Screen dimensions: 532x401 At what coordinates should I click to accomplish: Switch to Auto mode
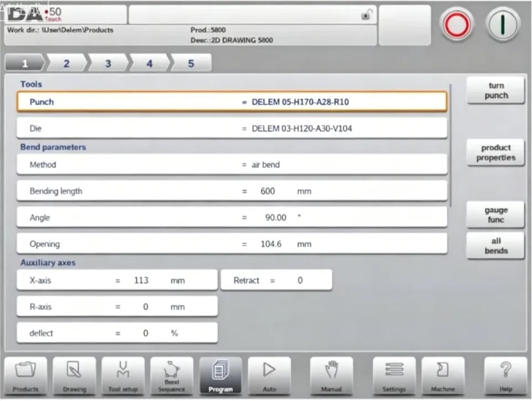(x=269, y=376)
